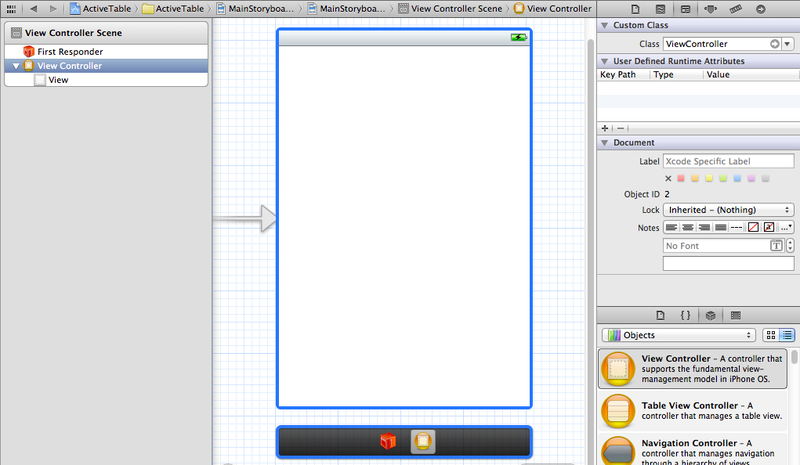
Task: Select View Controller Scene jump bar item
Action: click(451, 9)
